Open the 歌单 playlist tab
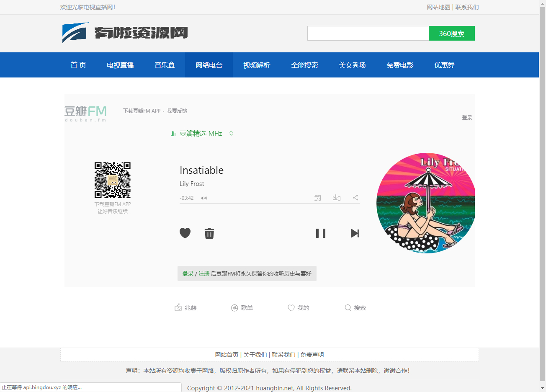Image resolution: width=546 pixels, height=392 pixels. pos(242,308)
